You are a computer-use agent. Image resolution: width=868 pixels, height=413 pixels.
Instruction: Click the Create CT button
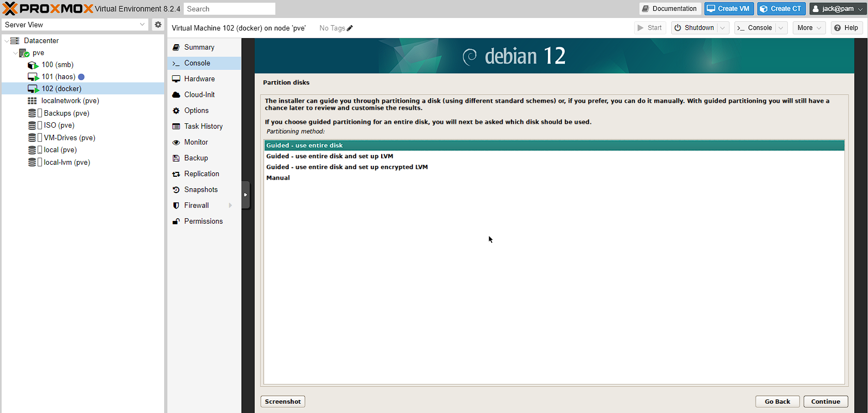tap(781, 9)
